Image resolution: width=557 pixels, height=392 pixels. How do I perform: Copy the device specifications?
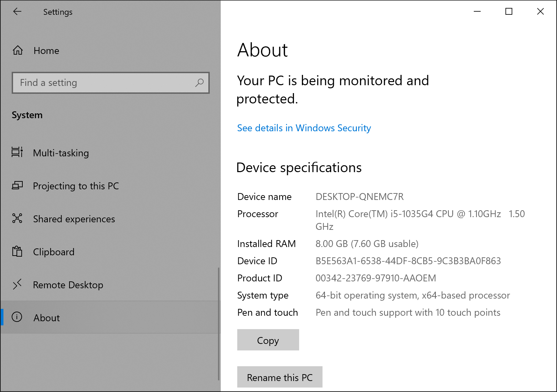point(268,340)
